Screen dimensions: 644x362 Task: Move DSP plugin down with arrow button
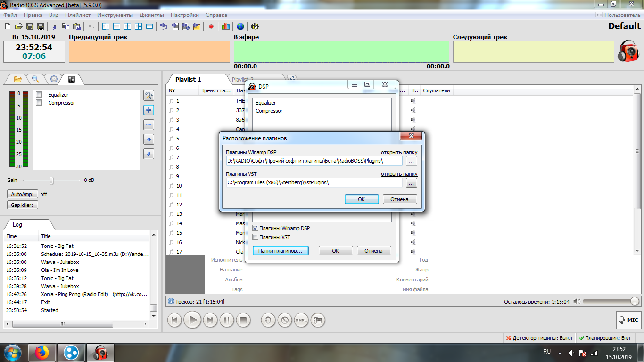coord(149,154)
